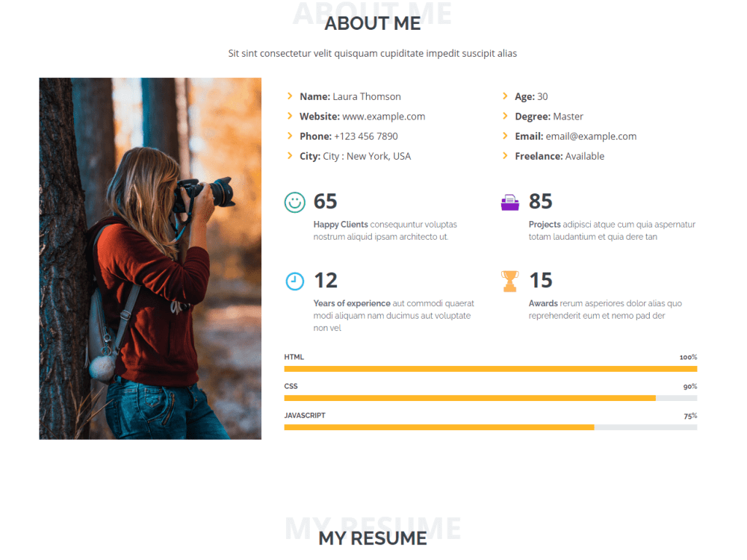The image size is (747, 560).
Task: Click the orange trophy Awards icon
Action: click(509, 281)
